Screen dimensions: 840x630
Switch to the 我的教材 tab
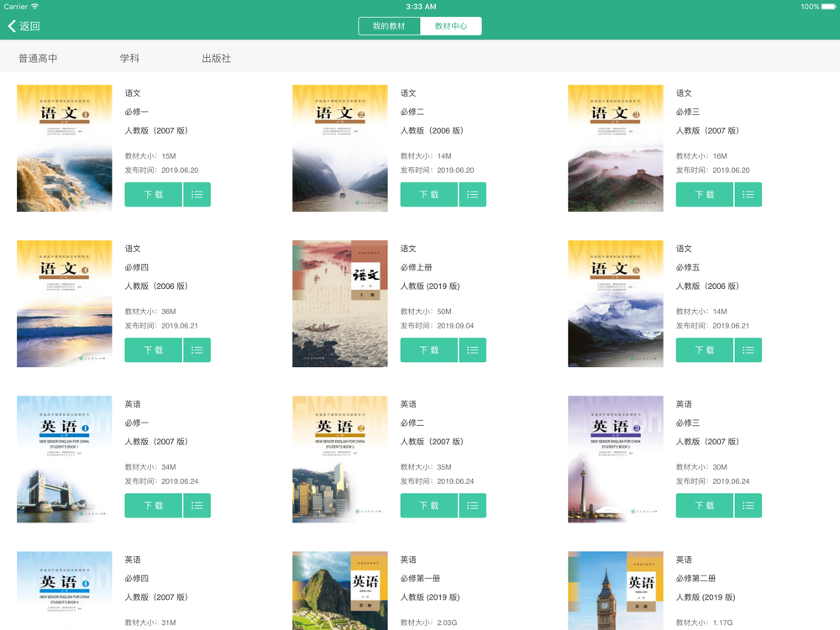point(390,26)
